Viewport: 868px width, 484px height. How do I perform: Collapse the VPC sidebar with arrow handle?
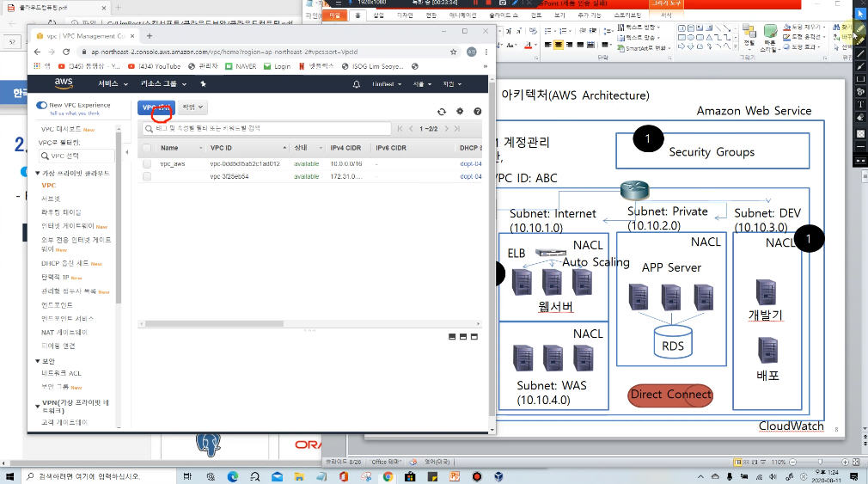click(x=127, y=152)
